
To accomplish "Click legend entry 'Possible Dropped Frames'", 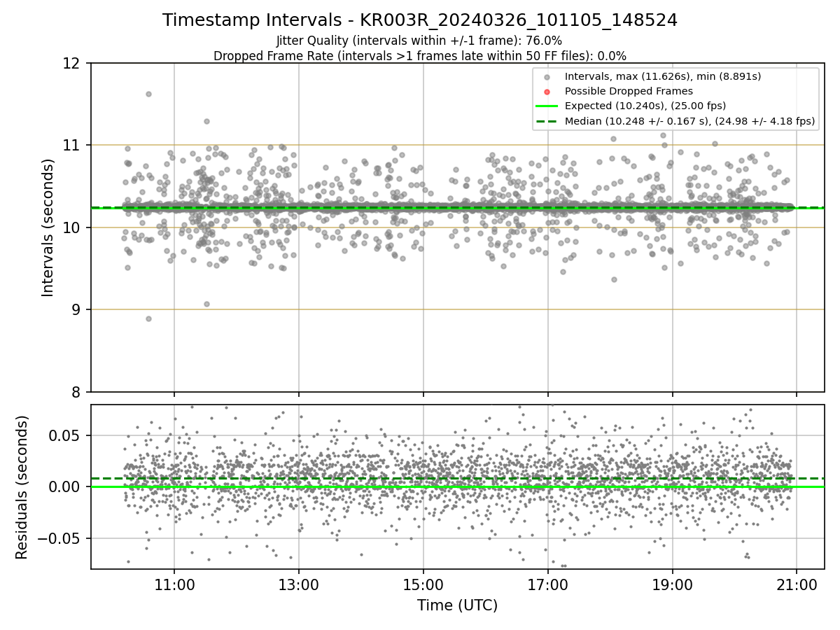I will [629, 91].
